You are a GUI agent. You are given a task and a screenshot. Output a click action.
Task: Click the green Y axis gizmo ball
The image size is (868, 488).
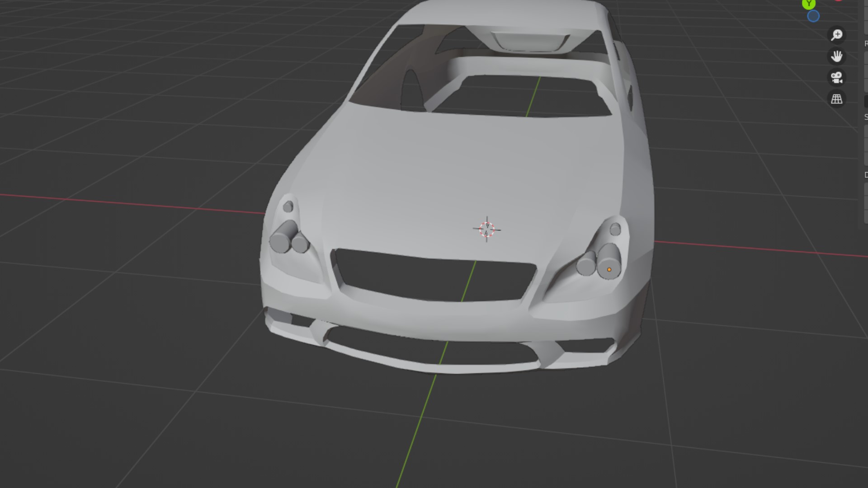(x=809, y=4)
